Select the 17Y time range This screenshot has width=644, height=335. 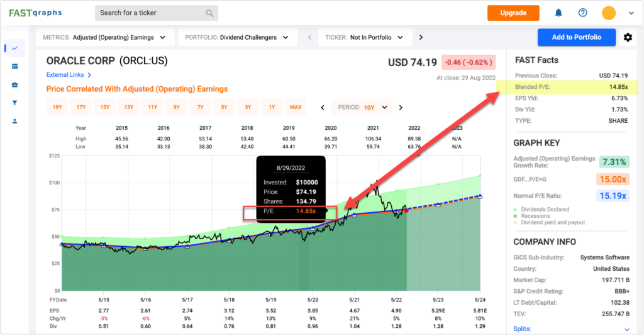click(x=81, y=107)
